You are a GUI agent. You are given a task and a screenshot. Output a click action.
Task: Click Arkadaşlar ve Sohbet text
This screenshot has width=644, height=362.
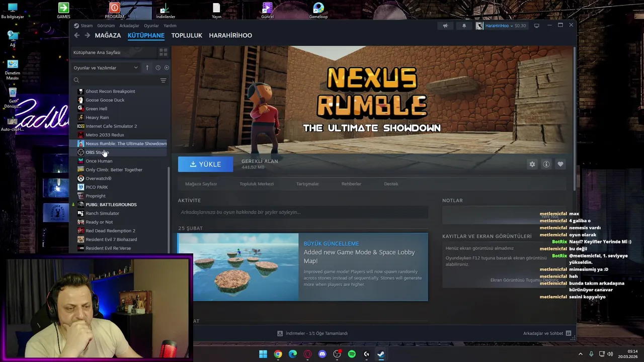click(x=543, y=333)
